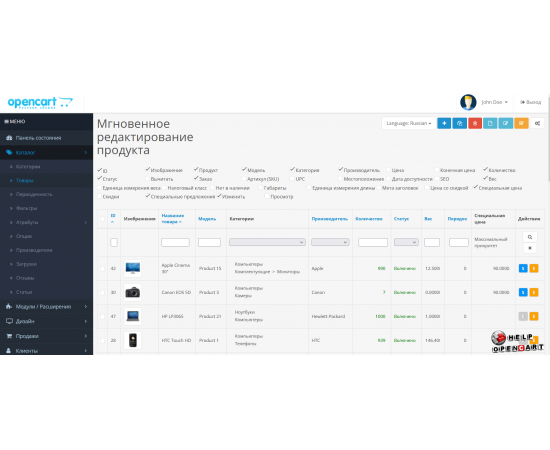
Task: Click orange action button in Apple Cinema row
Action: pyautogui.click(x=534, y=268)
